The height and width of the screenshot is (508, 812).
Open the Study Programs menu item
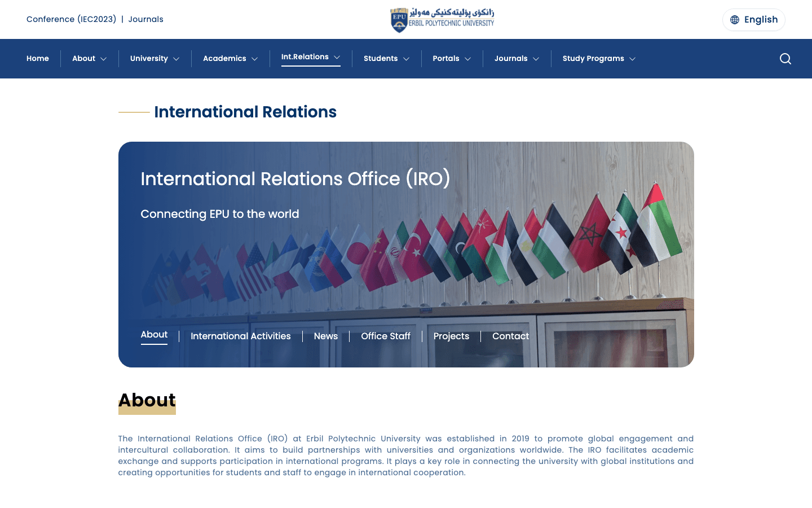coord(593,59)
